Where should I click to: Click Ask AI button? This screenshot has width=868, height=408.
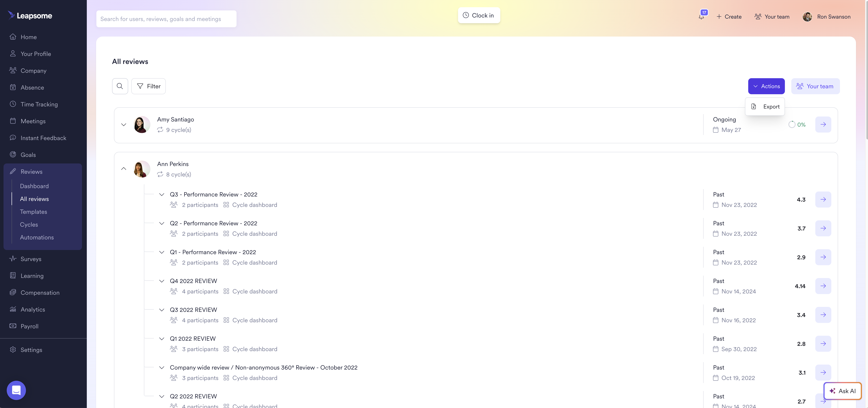(842, 391)
